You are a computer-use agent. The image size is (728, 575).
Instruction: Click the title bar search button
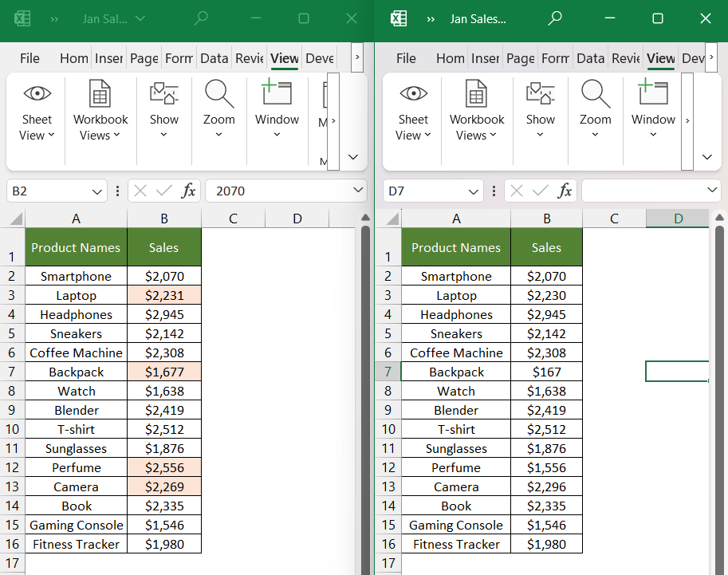[200, 18]
